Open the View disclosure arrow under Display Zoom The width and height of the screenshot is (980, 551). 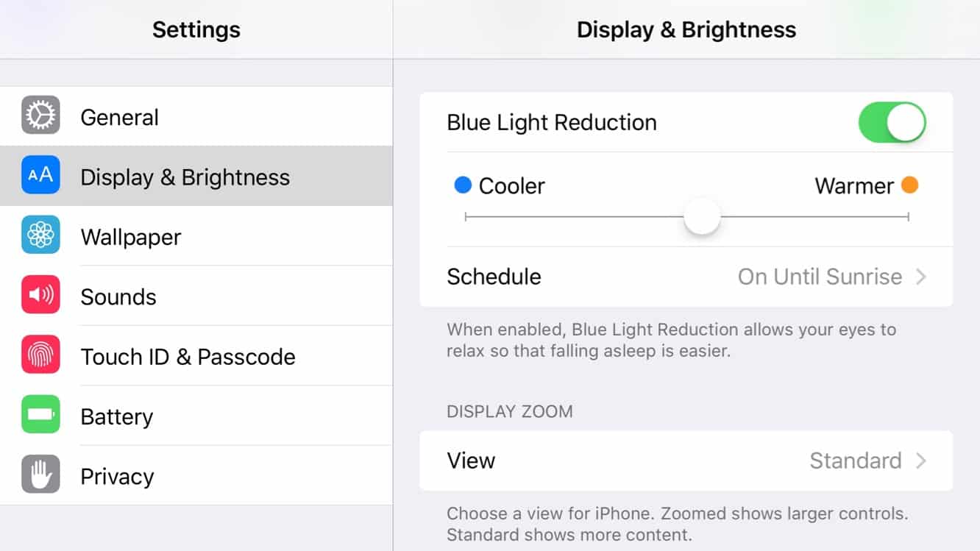tap(921, 461)
